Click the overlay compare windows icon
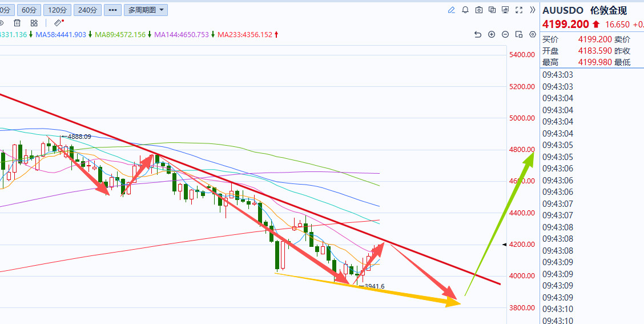The height and width of the screenshot is (324, 644). tap(492, 10)
